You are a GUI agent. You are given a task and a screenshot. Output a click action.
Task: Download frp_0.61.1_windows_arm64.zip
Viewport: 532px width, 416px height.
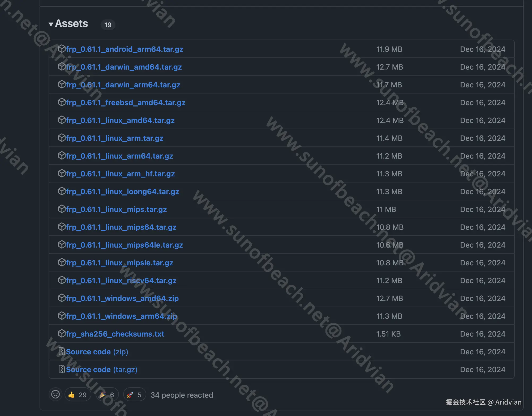121,316
